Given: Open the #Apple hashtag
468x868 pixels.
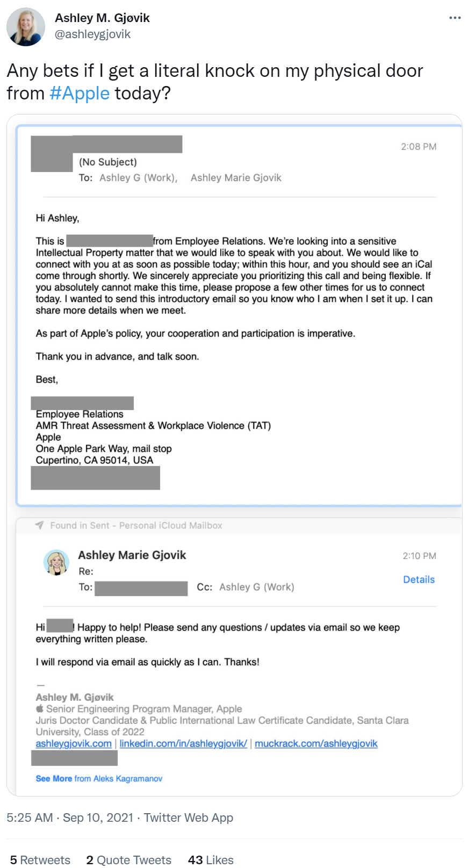Looking at the screenshot, I should click(80, 94).
